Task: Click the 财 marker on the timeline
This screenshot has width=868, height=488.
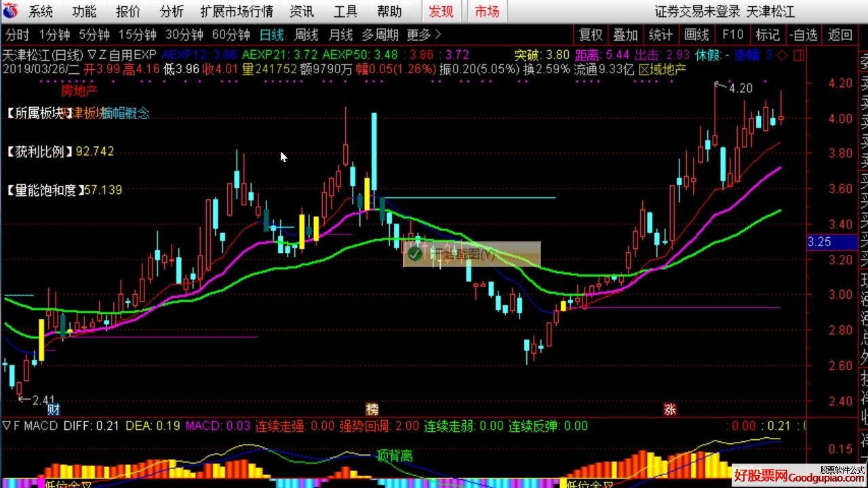Action: tap(54, 409)
